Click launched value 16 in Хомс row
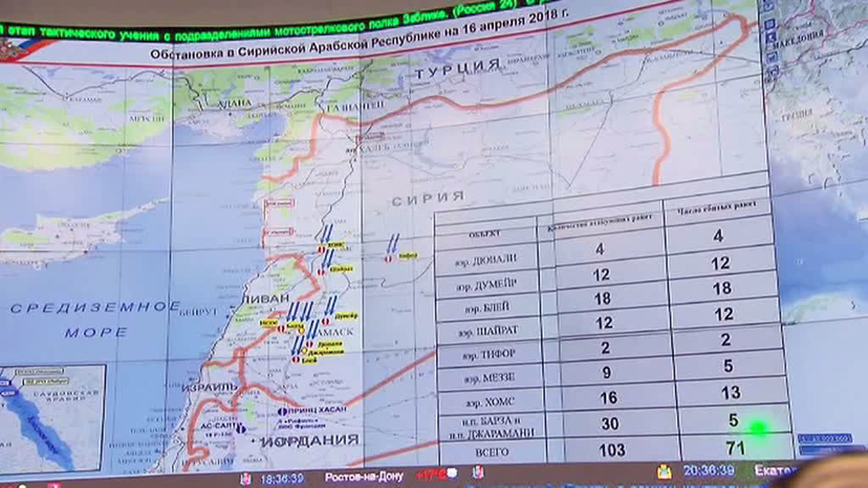The width and height of the screenshot is (868, 488). coord(609,398)
